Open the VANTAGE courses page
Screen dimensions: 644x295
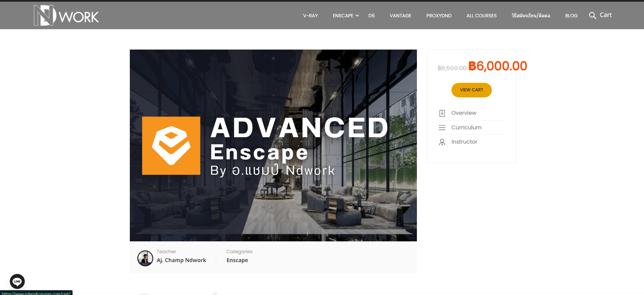click(400, 16)
